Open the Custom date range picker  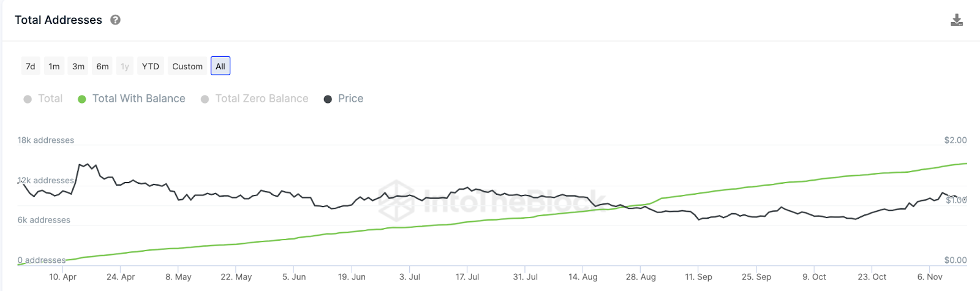pos(187,66)
